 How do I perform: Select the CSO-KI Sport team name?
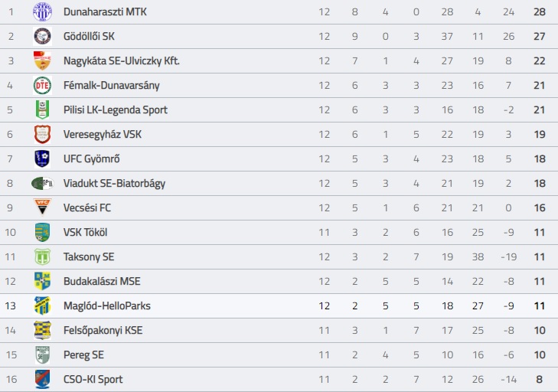[93, 380]
